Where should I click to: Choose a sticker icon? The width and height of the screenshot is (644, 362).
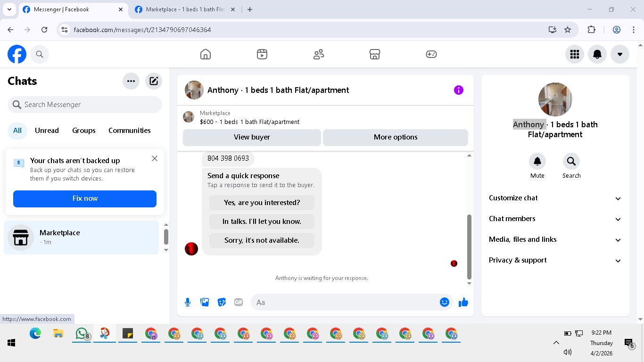(x=222, y=303)
